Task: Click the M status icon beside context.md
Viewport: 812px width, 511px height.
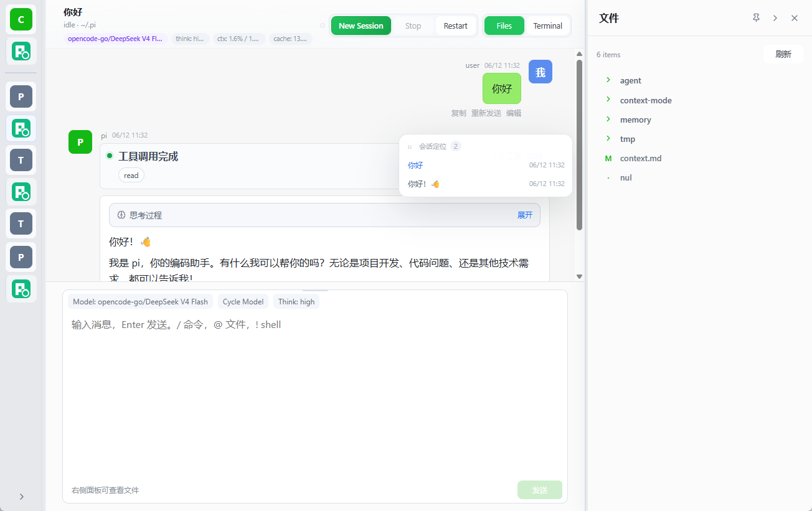Action: pos(608,158)
